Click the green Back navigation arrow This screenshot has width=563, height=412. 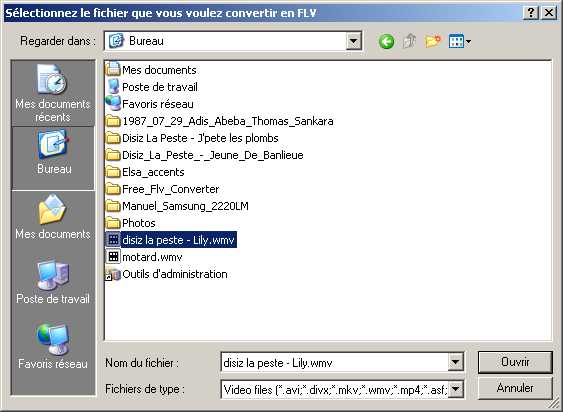click(386, 42)
